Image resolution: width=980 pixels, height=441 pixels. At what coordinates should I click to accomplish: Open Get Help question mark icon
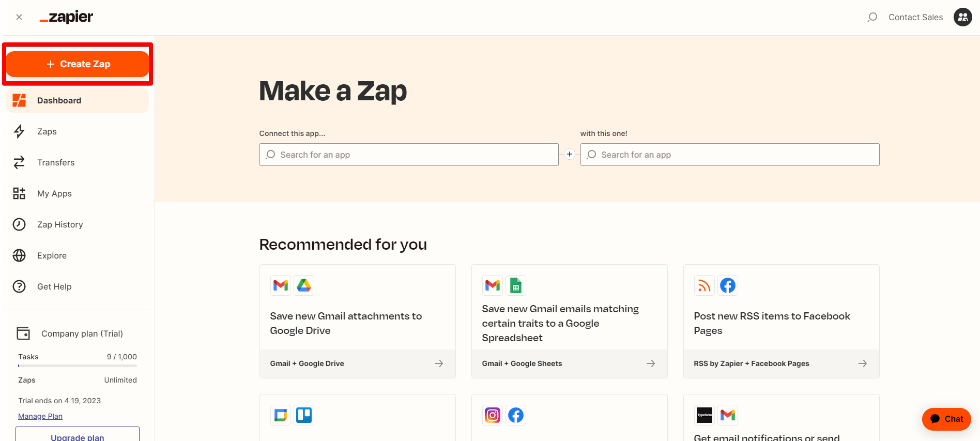[x=19, y=286]
